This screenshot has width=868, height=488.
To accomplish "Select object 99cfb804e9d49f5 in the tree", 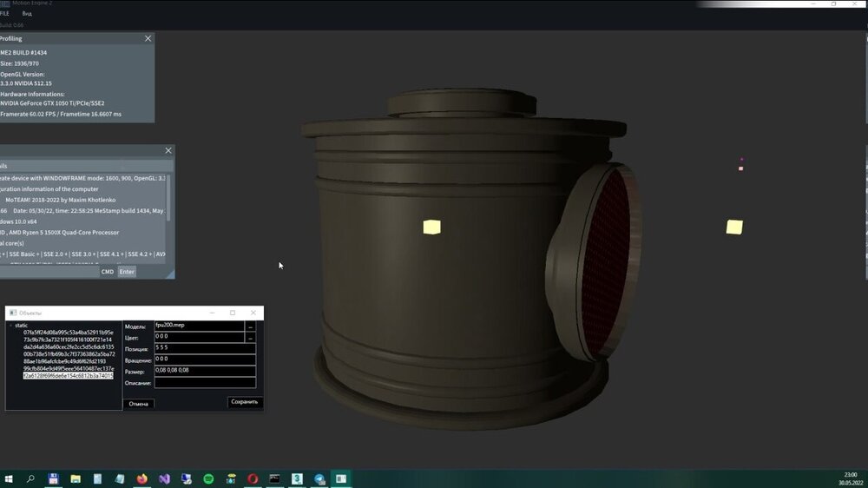I will (x=68, y=368).
